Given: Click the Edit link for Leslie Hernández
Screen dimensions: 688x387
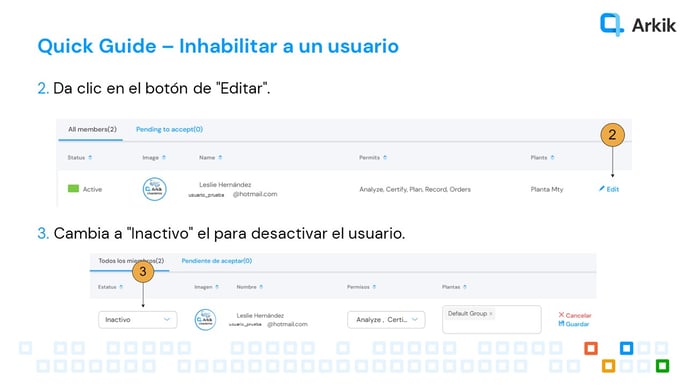Looking at the screenshot, I should pyautogui.click(x=609, y=189).
